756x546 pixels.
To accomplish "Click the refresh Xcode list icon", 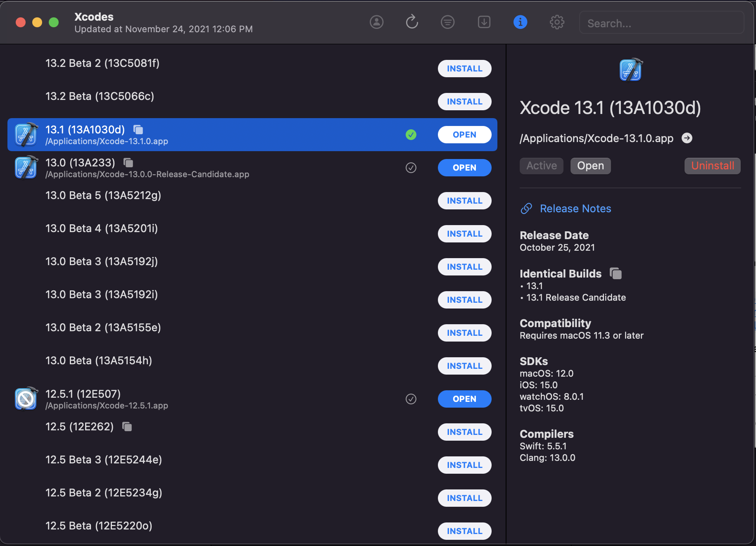I will [x=412, y=22].
